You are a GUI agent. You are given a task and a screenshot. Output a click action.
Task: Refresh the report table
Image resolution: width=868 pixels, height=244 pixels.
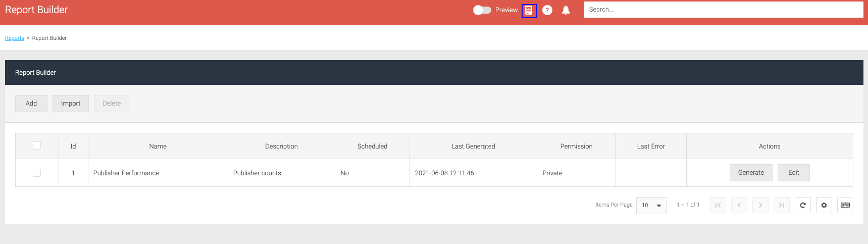click(x=803, y=205)
